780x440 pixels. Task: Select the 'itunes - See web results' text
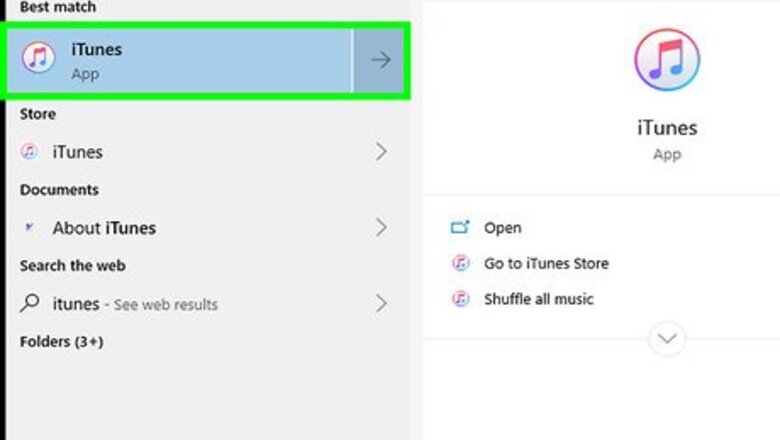(135, 304)
